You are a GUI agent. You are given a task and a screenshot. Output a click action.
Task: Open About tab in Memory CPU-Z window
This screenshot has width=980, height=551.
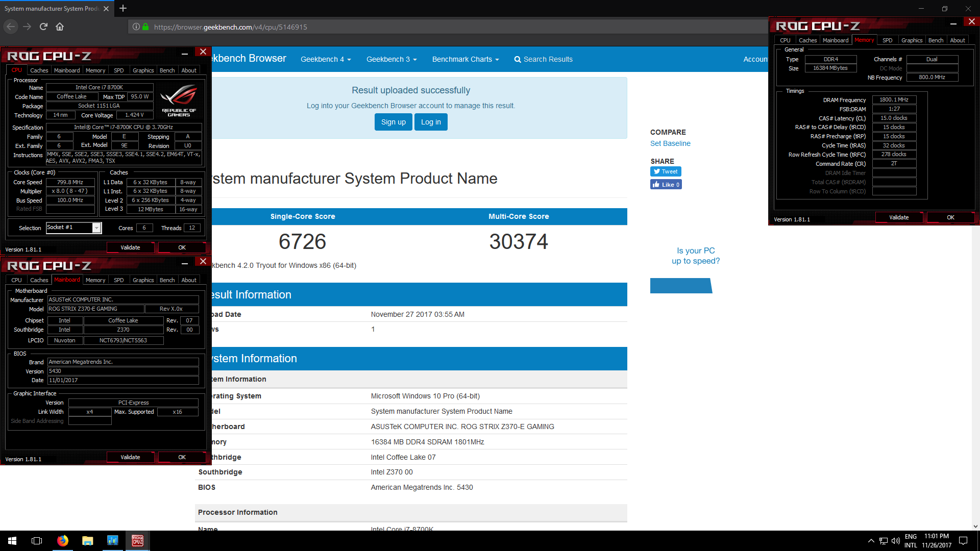958,40
